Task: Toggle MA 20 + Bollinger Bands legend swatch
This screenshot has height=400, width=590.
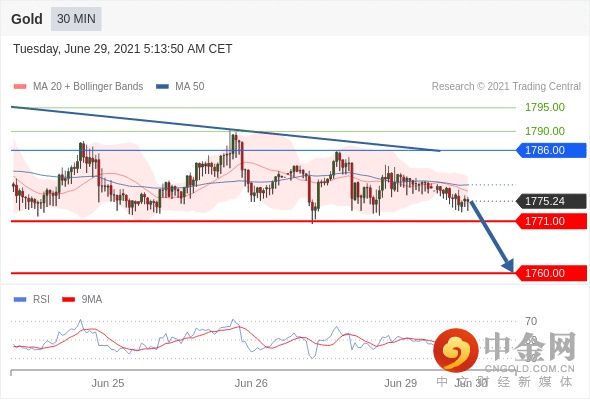Action: tap(20, 87)
